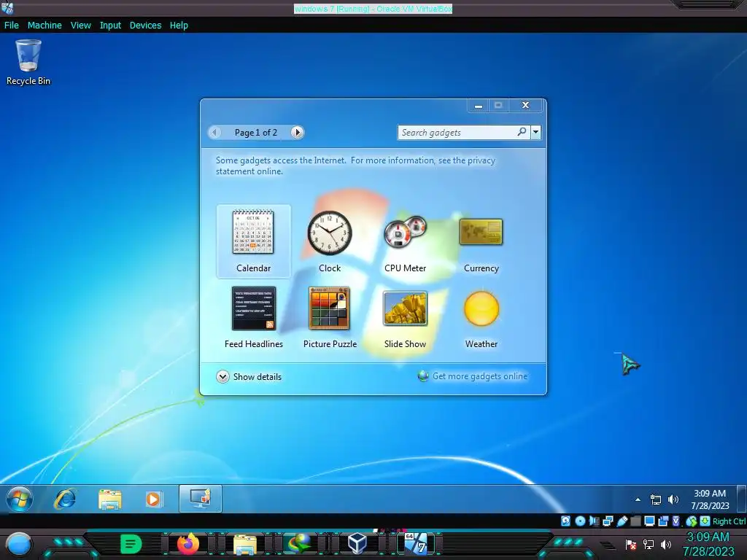This screenshot has height=560, width=747.
Task: Select the Feed Headlines gadget
Action: pos(253,317)
